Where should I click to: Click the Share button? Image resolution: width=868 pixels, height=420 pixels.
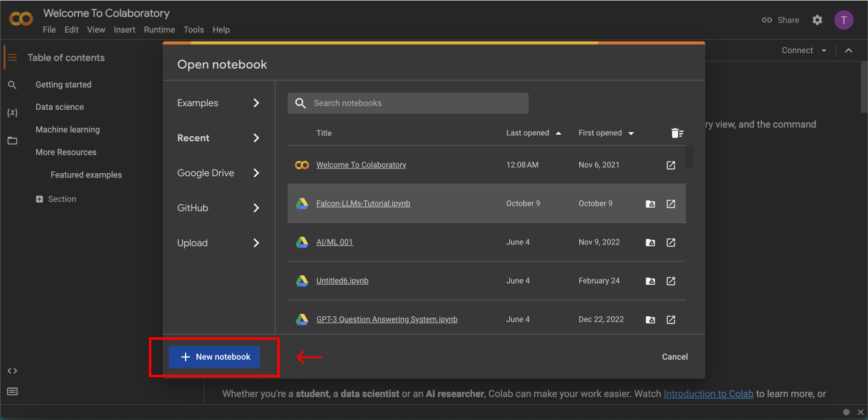click(x=780, y=20)
